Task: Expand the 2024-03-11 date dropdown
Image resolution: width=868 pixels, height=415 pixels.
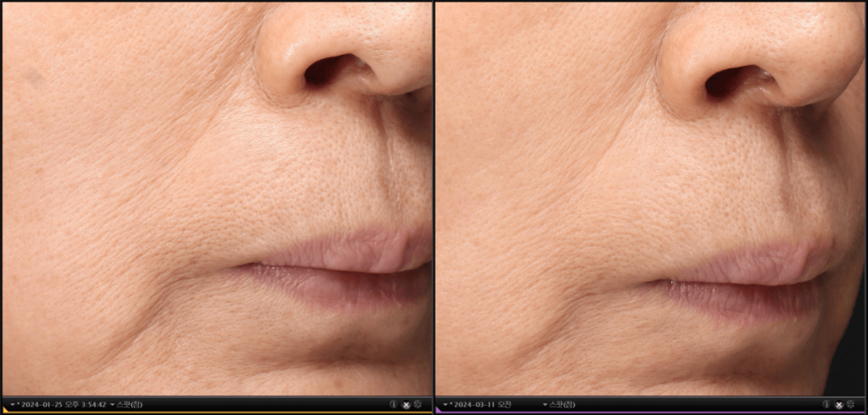Action: pos(445,405)
